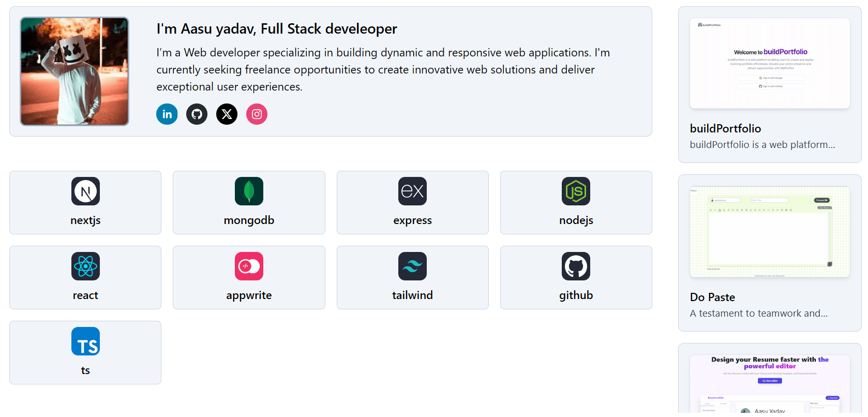The height and width of the screenshot is (417, 868).
Task: Click the React atom icon
Action: (x=85, y=266)
